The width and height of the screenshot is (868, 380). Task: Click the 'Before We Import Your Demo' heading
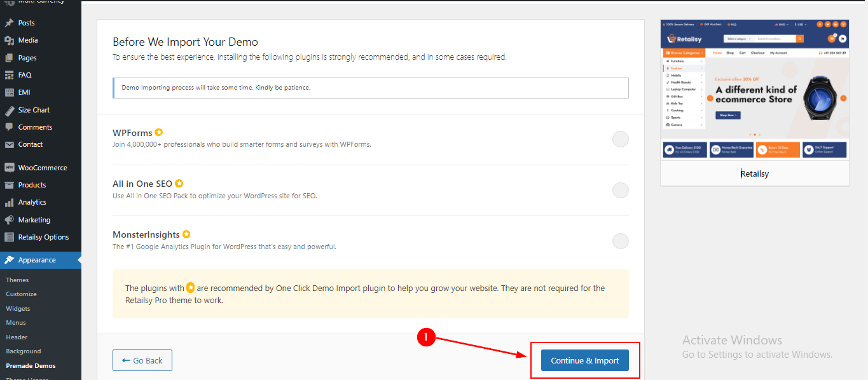pyautogui.click(x=185, y=42)
